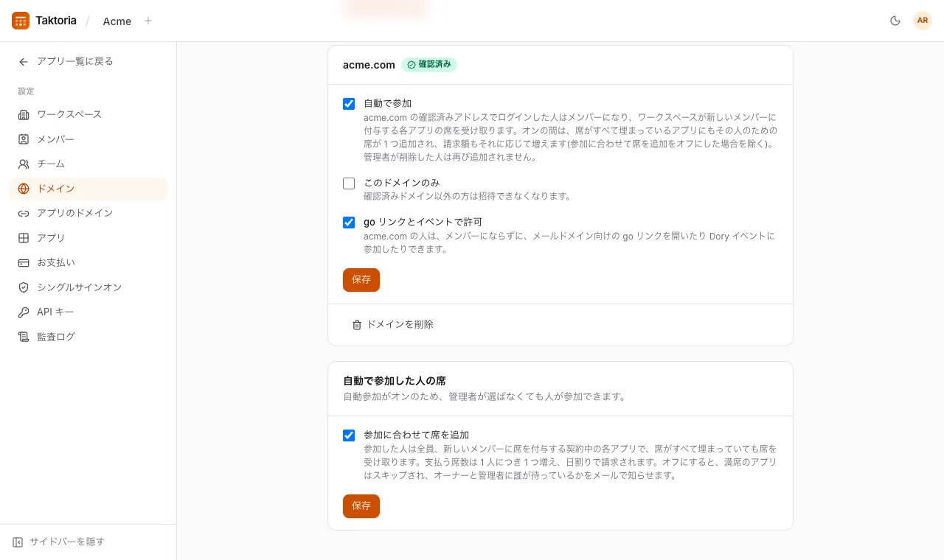Click アプリ一覧に戻る link text
This screenshot has height=560, width=944.
click(75, 62)
